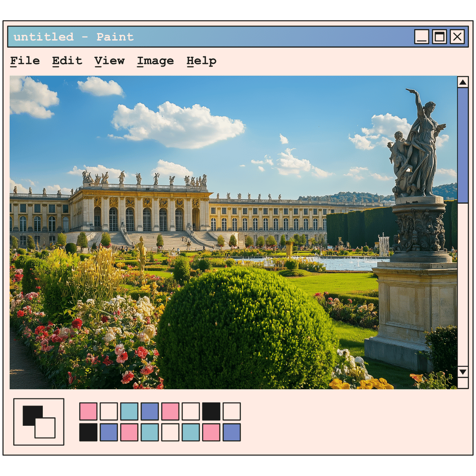The width and height of the screenshot is (476, 476).
Task: Click the empty scrollbar track below the thumb
Action: (463, 285)
